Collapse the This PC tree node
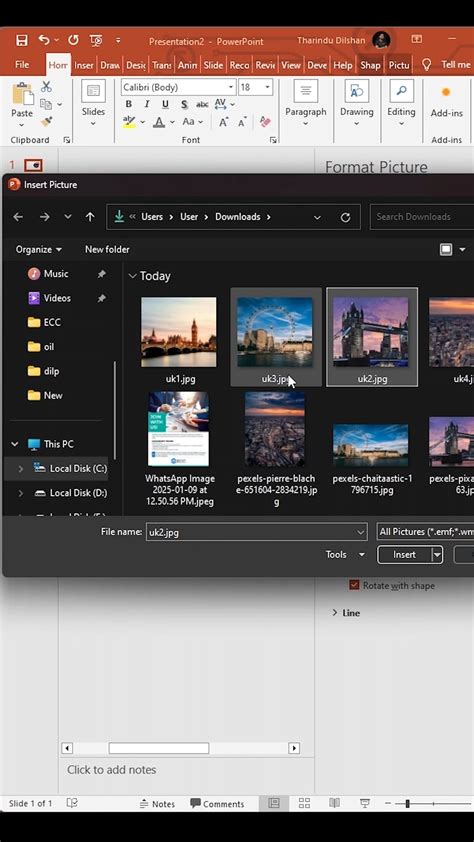The height and width of the screenshot is (842, 474). pyautogui.click(x=15, y=444)
